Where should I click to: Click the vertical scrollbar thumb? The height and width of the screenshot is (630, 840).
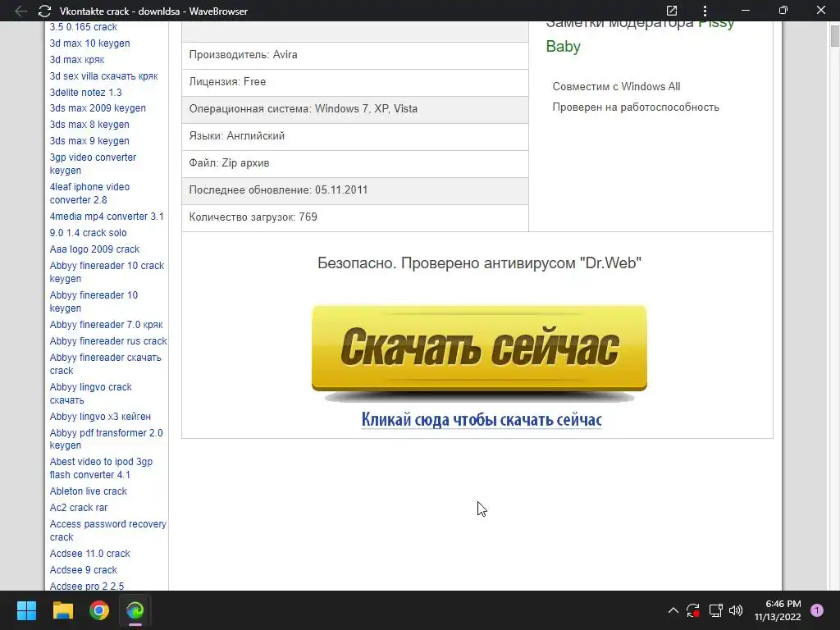[x=835, y=36]
